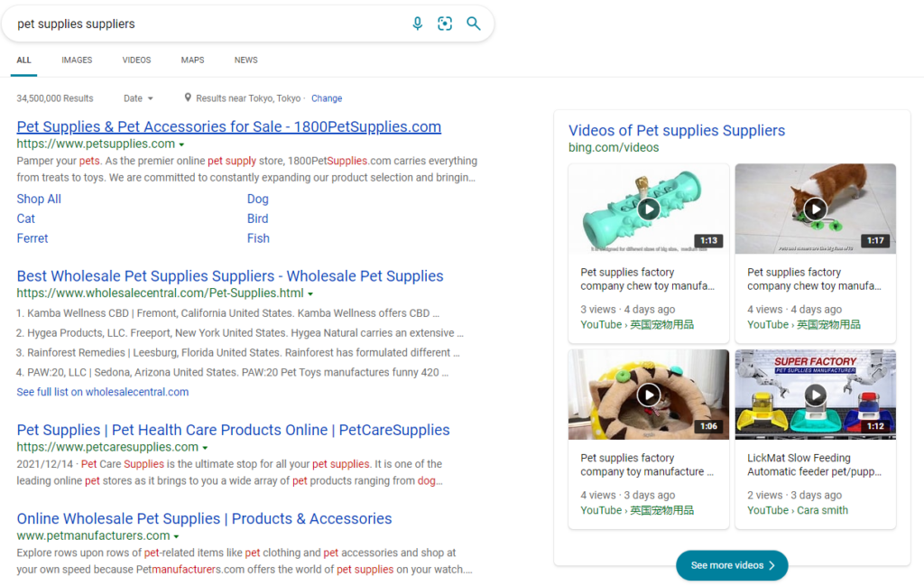Click the magnifying glass search icon
The image size is (924, 586).
(x=473, y=23)
